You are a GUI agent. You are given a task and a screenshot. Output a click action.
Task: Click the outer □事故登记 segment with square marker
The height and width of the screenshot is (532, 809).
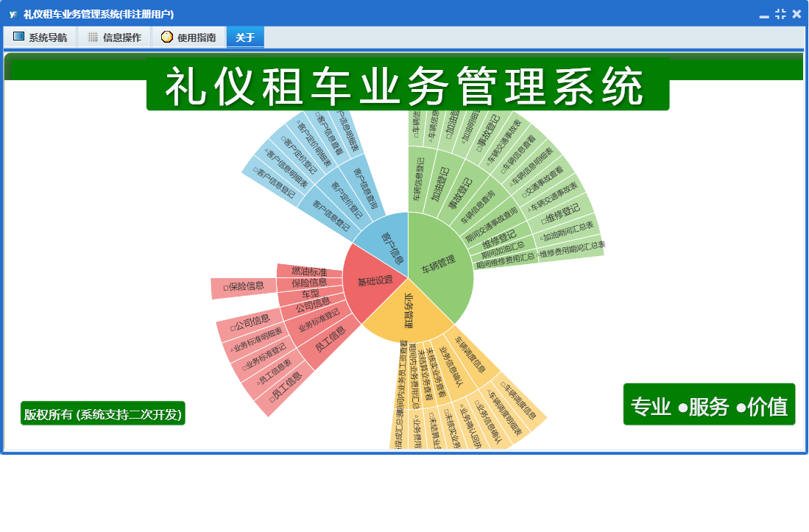click(x=488, y=132)
